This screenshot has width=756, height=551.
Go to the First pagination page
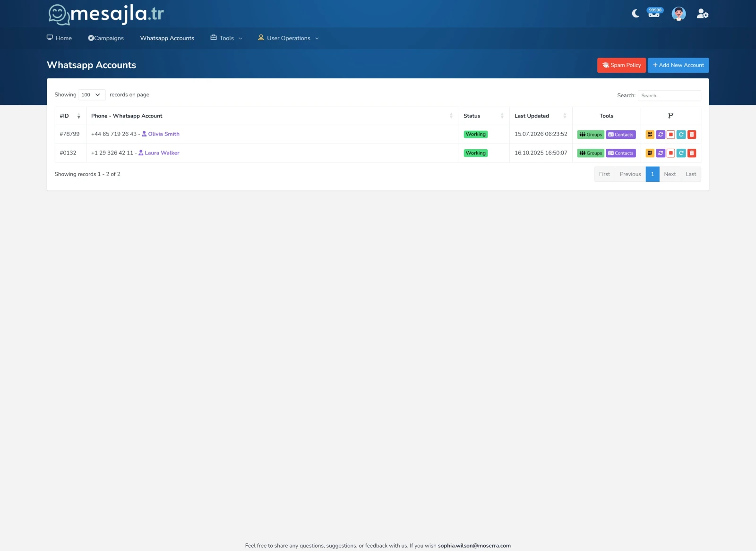click(604, 174)
